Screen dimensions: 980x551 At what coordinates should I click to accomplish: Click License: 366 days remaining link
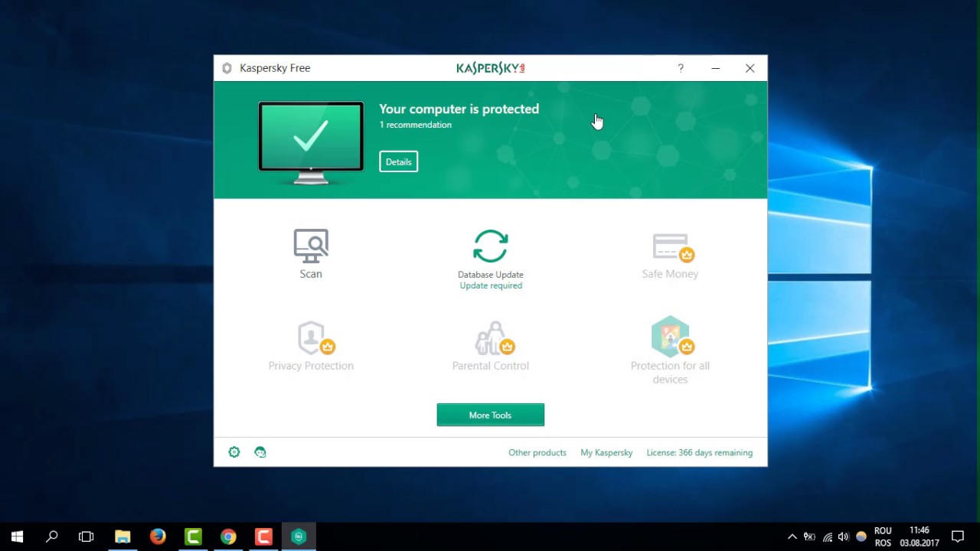click(x=700, y=452)
